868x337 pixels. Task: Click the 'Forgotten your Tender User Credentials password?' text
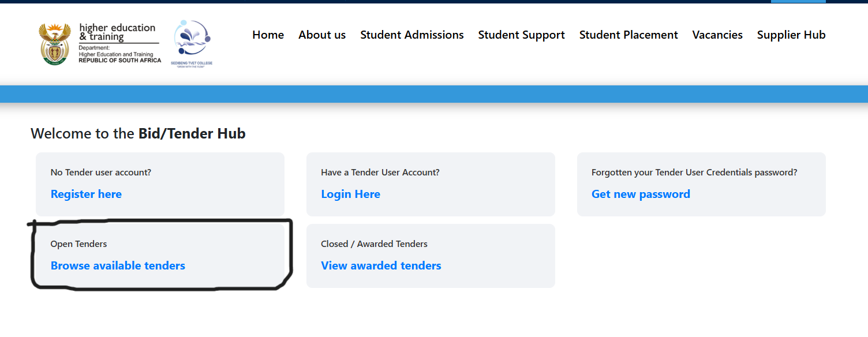pos(694,173)
